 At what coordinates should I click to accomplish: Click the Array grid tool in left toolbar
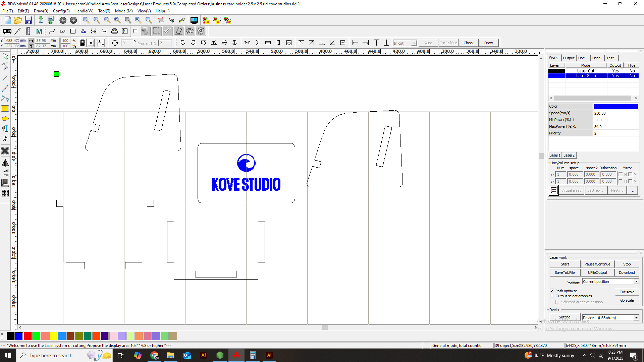click(5, 193)
